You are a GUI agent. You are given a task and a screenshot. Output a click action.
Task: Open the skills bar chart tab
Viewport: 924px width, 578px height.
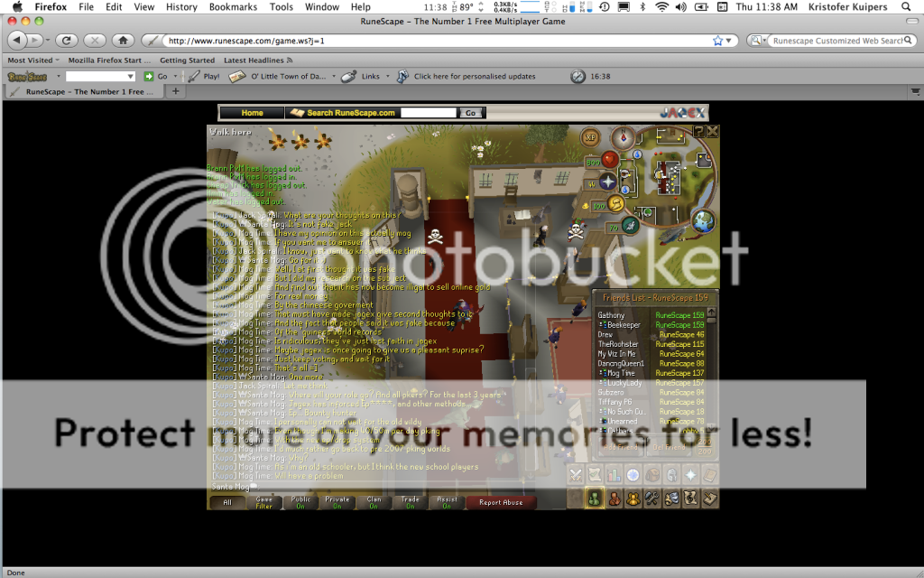click(x=614, y=474)
